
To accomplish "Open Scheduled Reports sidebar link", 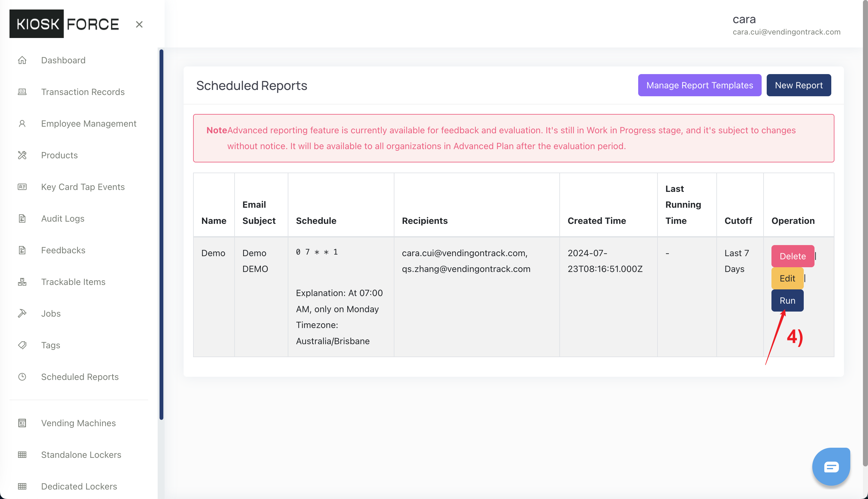I will (x=80, y=377).
